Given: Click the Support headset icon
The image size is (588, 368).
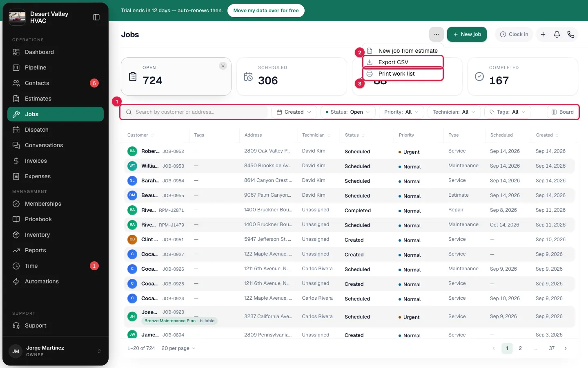Looking at the screenshot, I should point(16,325).
